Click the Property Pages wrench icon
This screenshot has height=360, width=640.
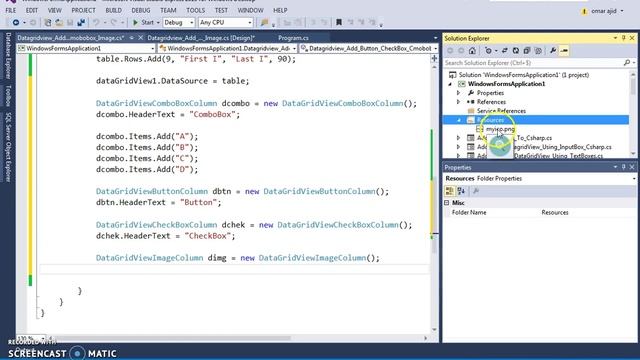click(x=476, y=191)
